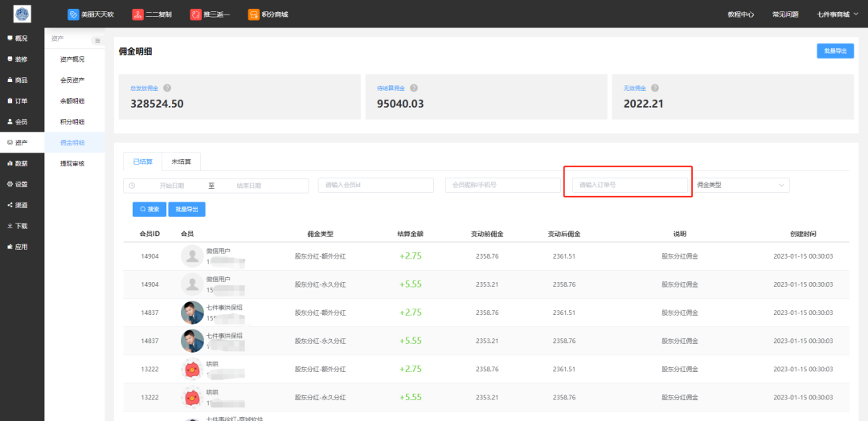The image size is (868, 421).
Task: Open 提现审核 in the sidebar submenu
Action: point(72,163)
